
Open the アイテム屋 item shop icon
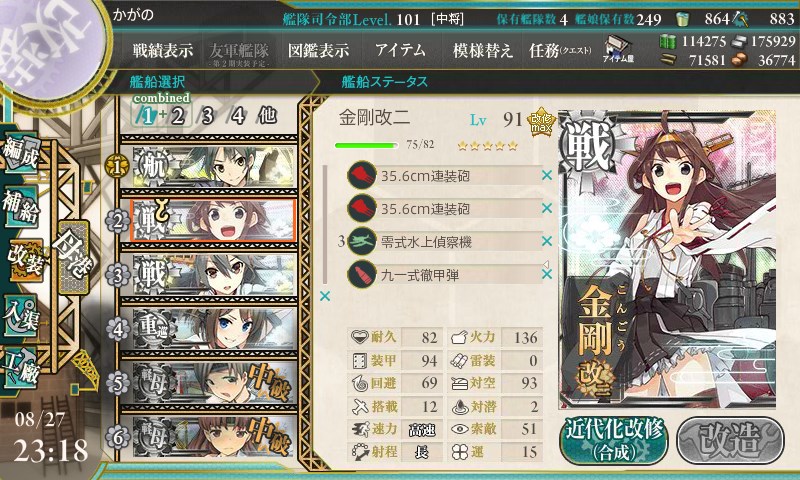tap(618, 49)
